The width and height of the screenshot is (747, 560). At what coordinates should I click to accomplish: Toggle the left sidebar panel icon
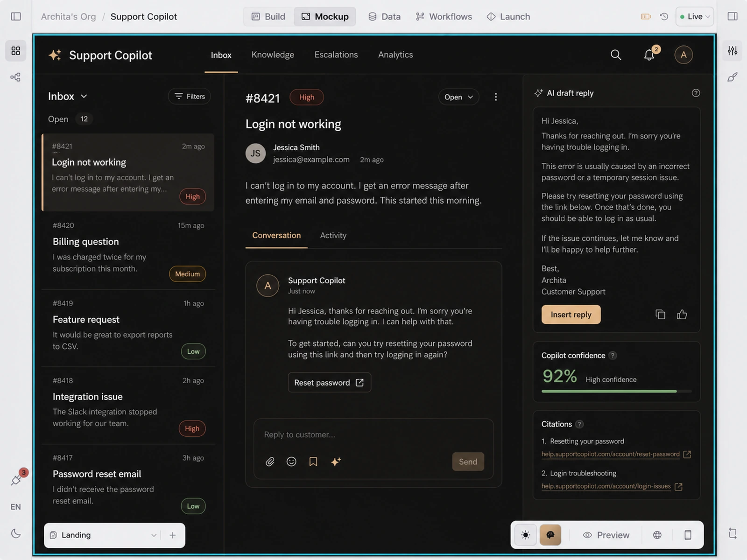tap(16, 16)
